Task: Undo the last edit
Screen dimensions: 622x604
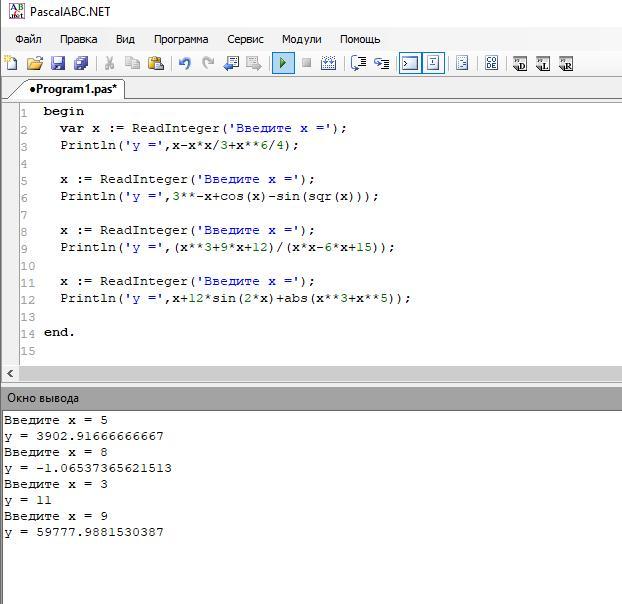Action: coord(184,63)
